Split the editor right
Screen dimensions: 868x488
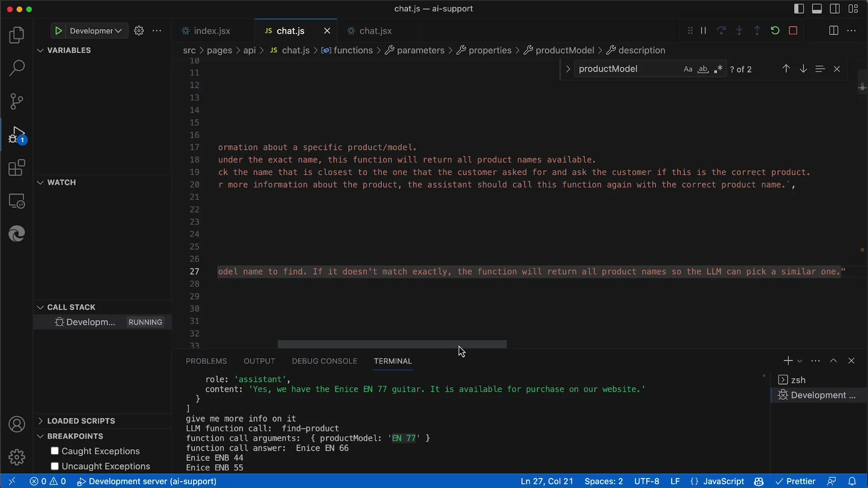(x=834, y=31)
